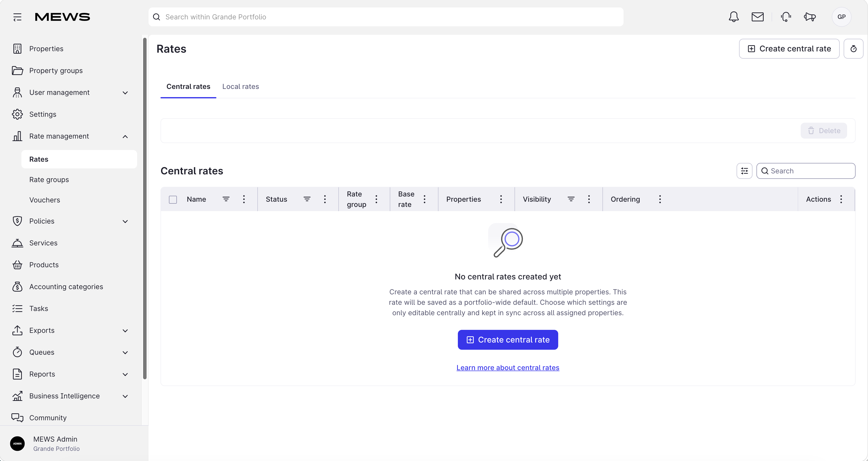The height and width of the screenshot is (461, 868).
Task: Click the timer icon beside Create central rate
Action: tap(853, 49)
